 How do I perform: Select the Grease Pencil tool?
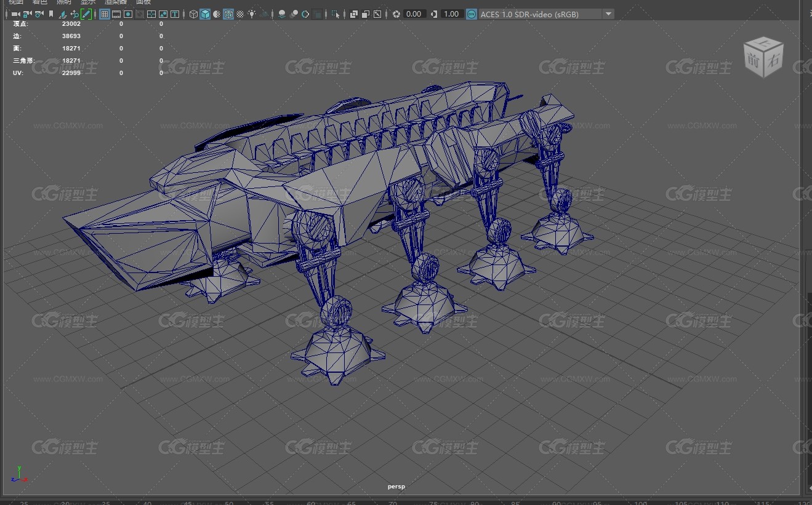(x=86, y=14)
